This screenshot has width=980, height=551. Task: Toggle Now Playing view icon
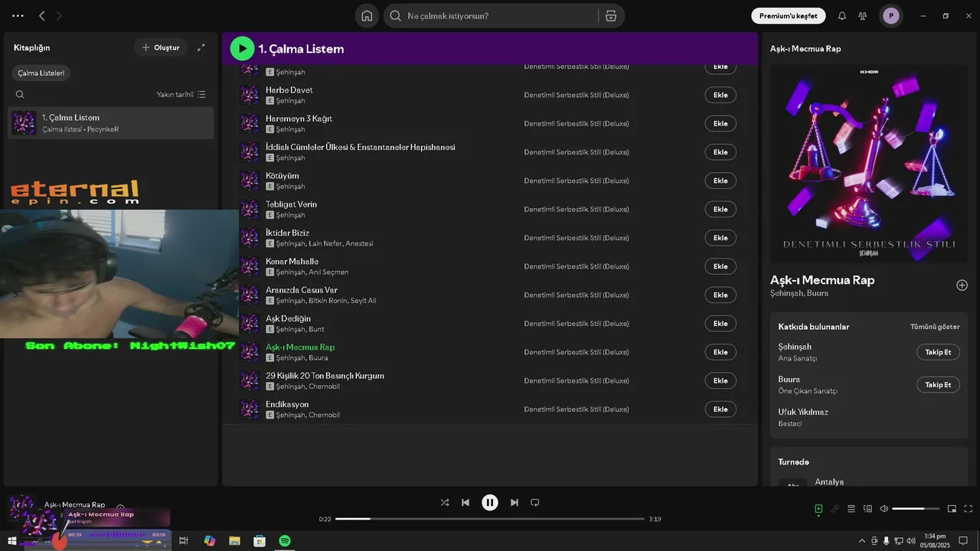coord(818,509)
